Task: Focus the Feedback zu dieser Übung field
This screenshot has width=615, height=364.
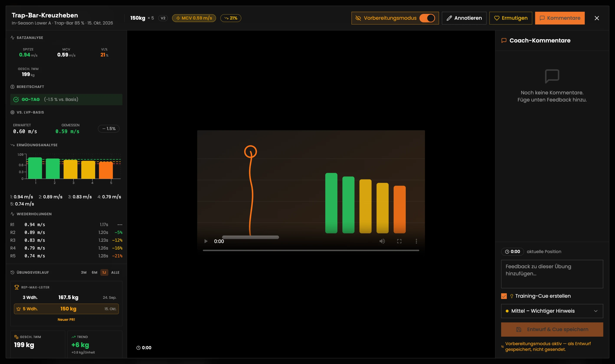Action: coord(552,274)
